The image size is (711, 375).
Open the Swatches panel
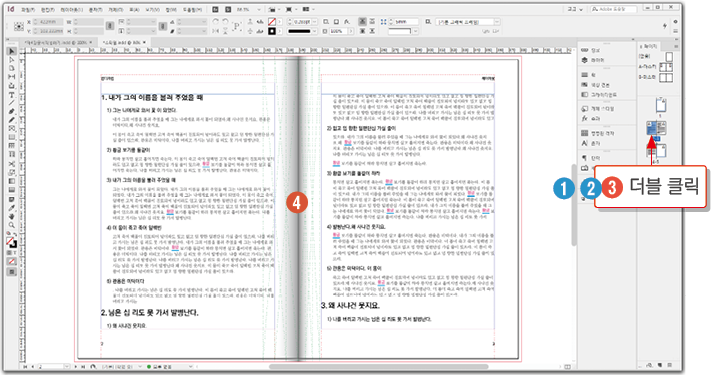(x=594, y=85)
